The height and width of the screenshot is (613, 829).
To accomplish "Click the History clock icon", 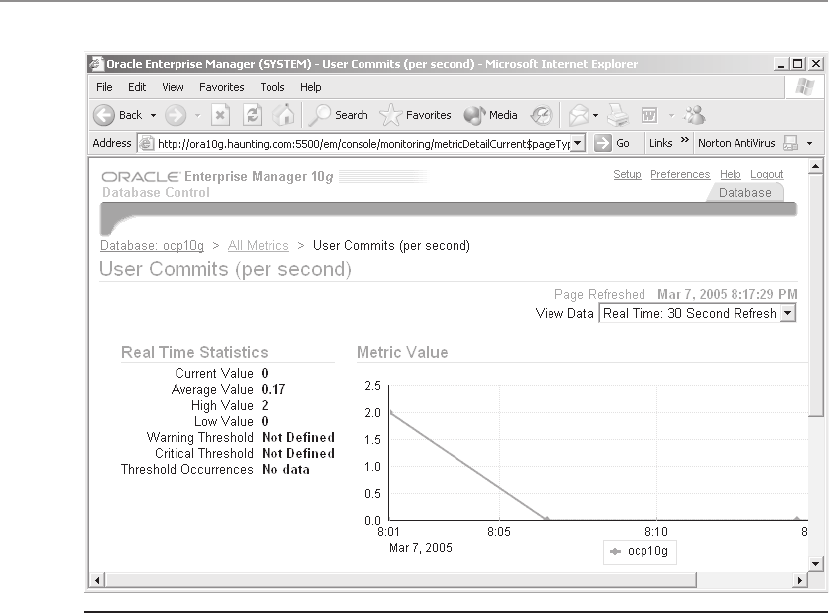I will tap(541, 115).
